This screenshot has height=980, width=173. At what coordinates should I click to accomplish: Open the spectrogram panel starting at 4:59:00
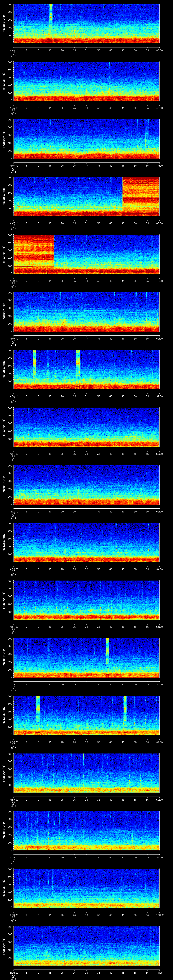pos(86,888)
